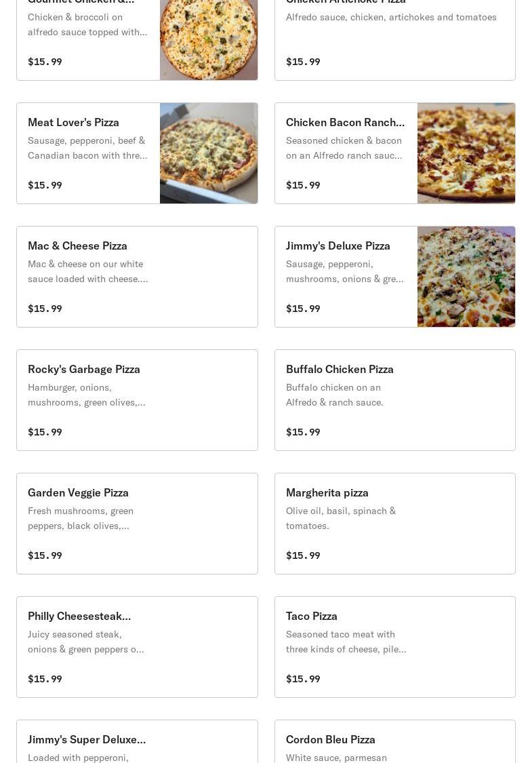Select Rocky's Garbage Pizza card
532x763 pixels.
(137, 400)
